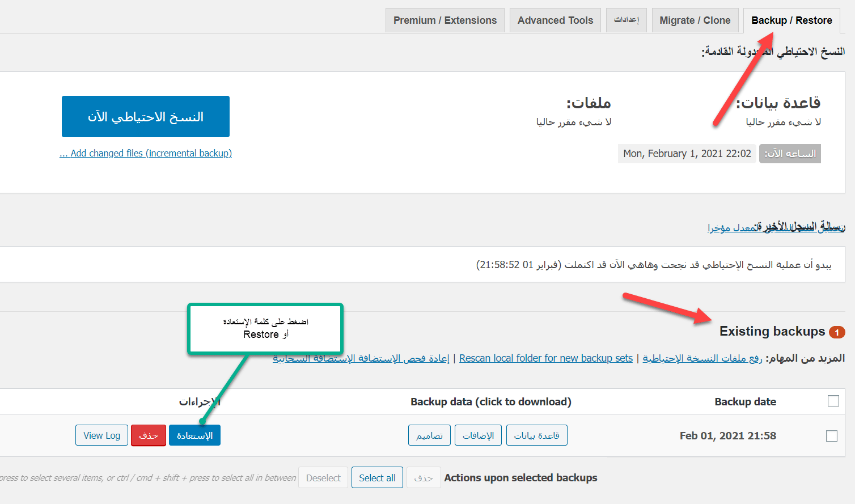Click the Select all button
855x504 pixels.
[x=377, y=478]
